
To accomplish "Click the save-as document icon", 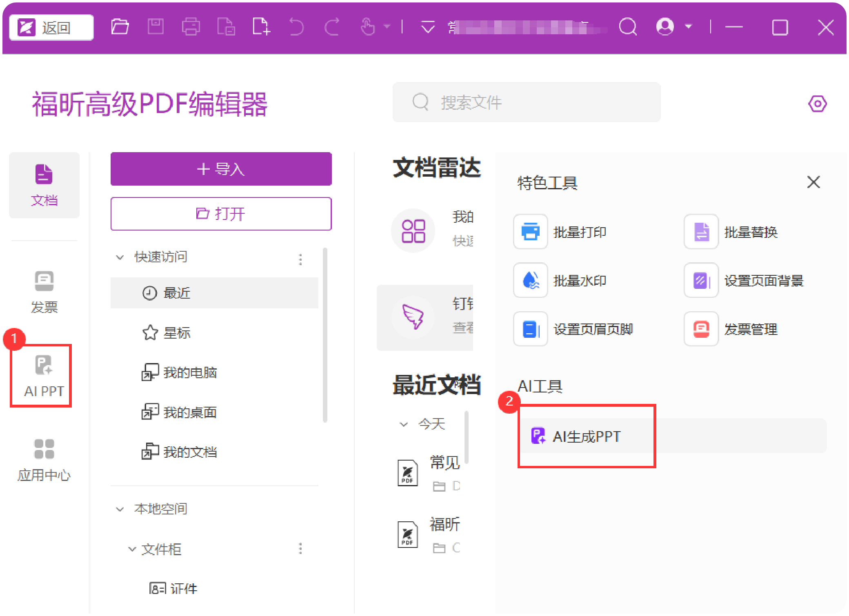I will tap(226, 27).
